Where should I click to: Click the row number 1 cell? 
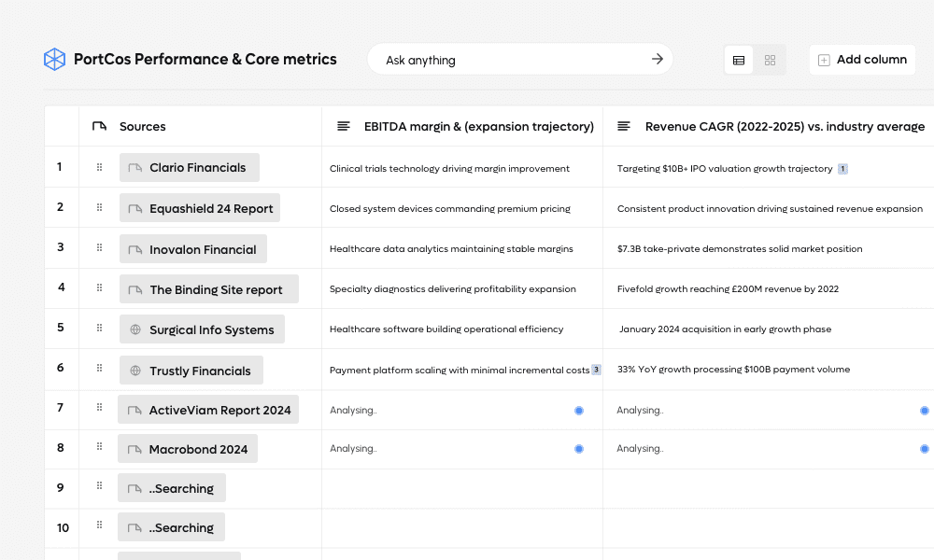[x=62, y=167]
